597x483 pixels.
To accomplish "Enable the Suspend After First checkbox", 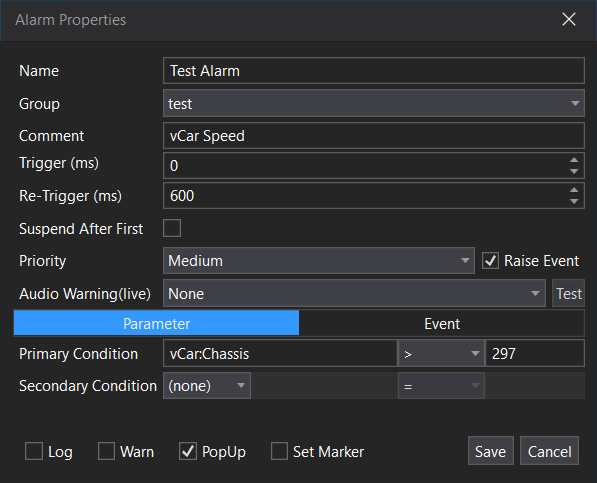I will pos(172,228).
